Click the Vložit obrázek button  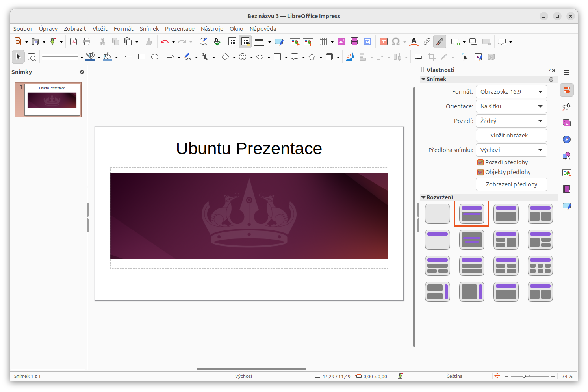click(x=511, y=135)
